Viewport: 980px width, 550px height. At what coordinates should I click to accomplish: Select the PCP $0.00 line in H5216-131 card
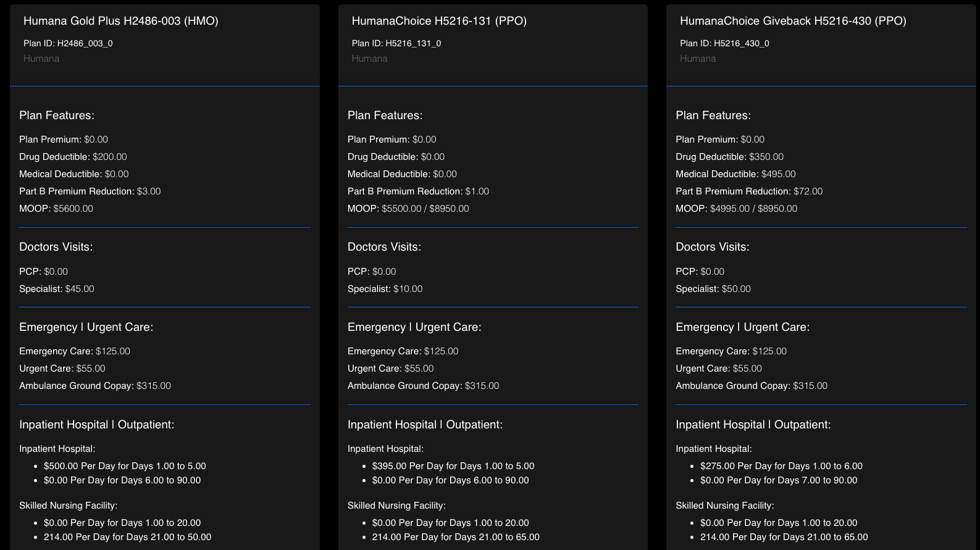tap(372, 272)
